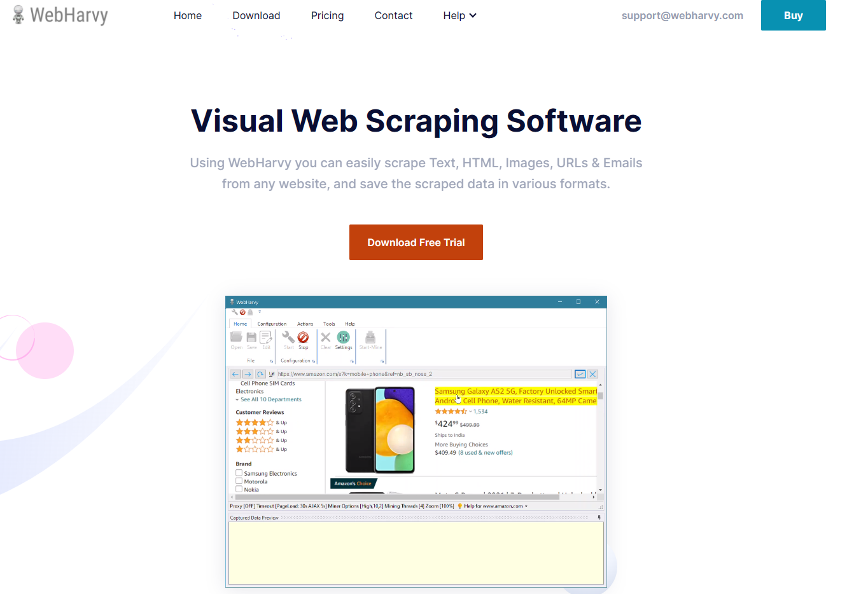Open the Contact page link
Viewport: 868px width, 594px height.
[x=393, y=15]
